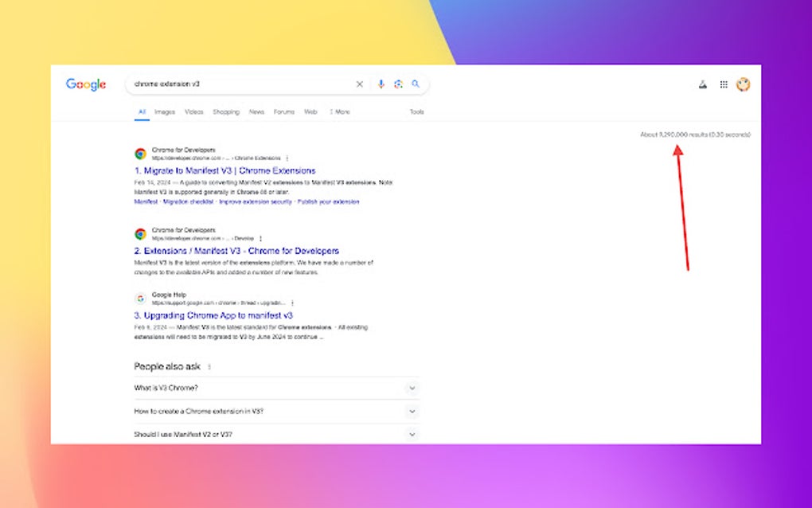This screenshot has height=508, width=812.
Task: Expand 'Should I use Manifest V2 or V3?'
Action: click(x=412, y=434)
